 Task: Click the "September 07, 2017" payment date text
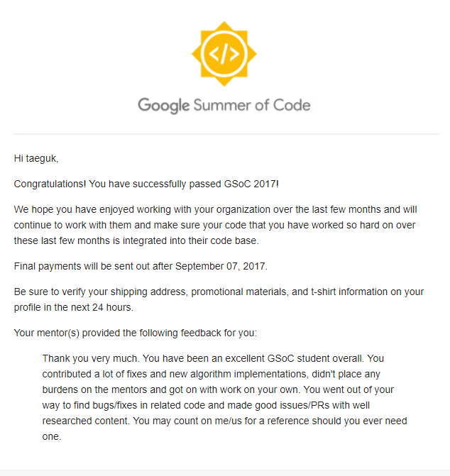pyautogui.click(x=221, y=266)
